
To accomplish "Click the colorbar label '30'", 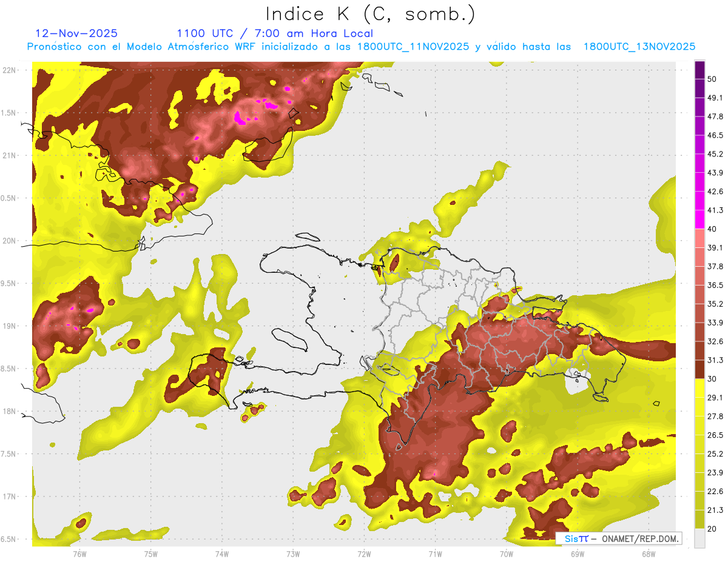I will coord(712,379).
